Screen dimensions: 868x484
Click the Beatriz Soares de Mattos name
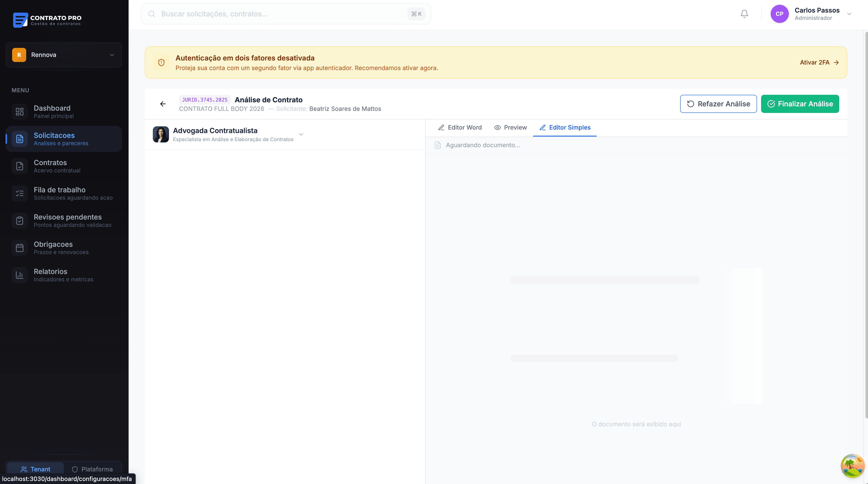pos(345,109)
